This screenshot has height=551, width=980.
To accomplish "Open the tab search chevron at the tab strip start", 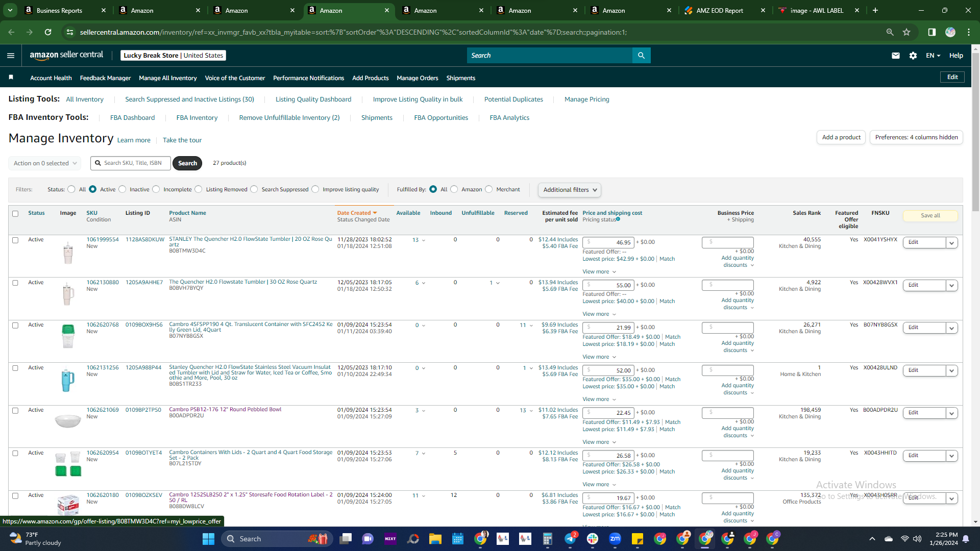I will click(x=10, y=10).
